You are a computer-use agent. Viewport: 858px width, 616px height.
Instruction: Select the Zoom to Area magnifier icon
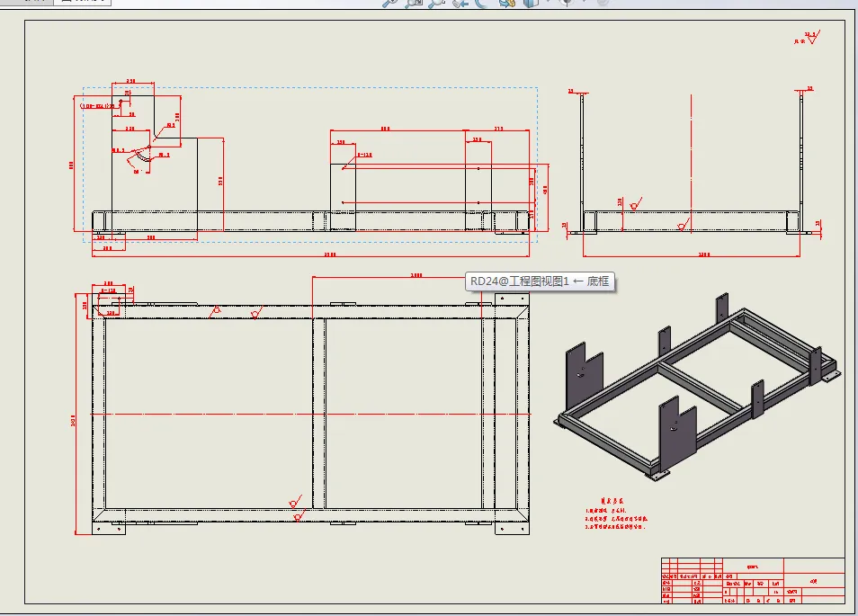pyautogui.click(x=413, y=3)
